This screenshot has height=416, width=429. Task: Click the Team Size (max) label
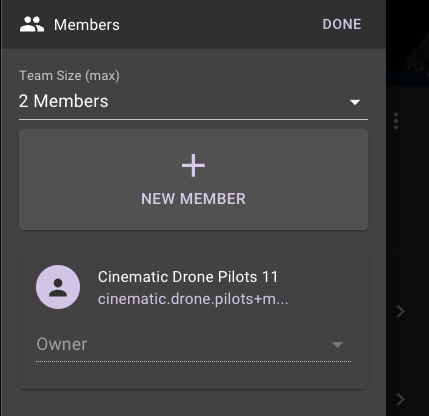69,76
